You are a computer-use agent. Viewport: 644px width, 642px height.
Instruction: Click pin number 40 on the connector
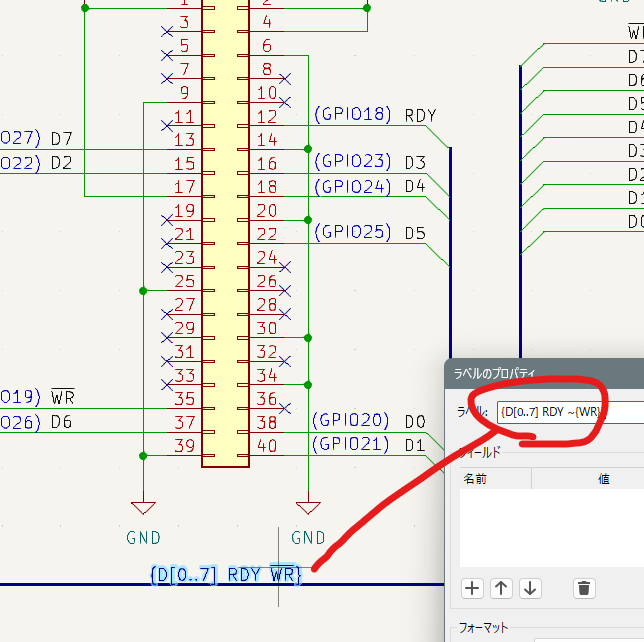[x=267, y=445]
